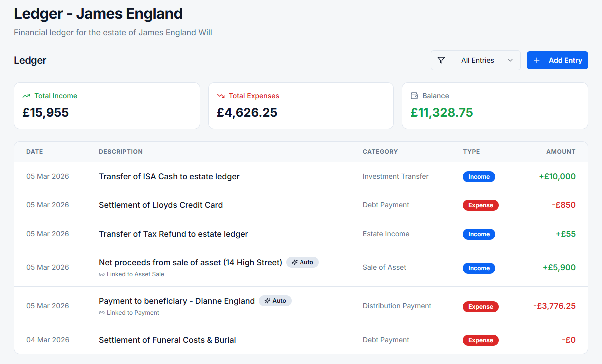Click the plus icon on the Add Entry button
Screen dimensions: 602x364
tap(537, 60)
